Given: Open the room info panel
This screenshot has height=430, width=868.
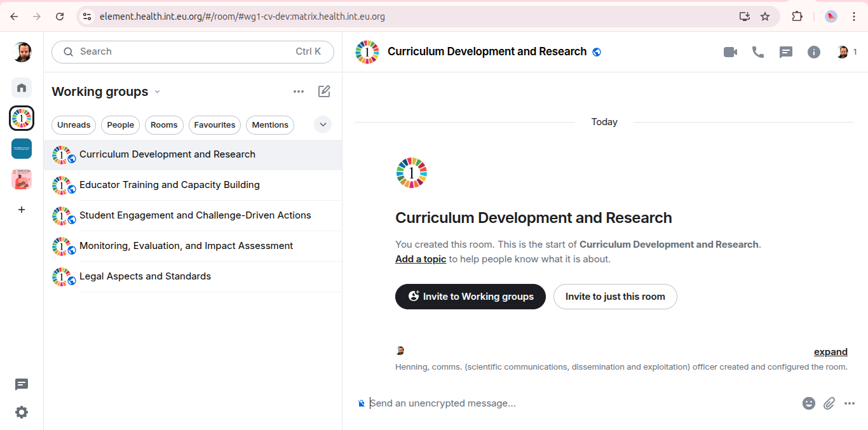Looking at the screenshot, I should tap(814, 52).
